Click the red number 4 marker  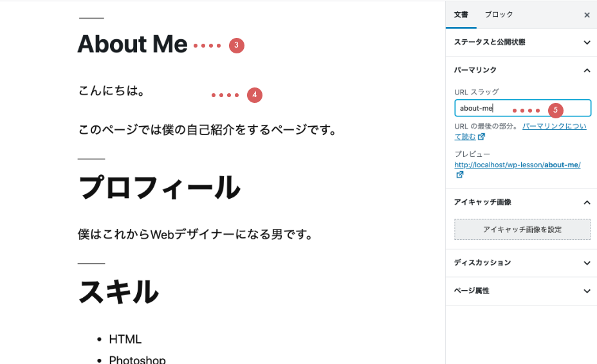tap(255, 95)
